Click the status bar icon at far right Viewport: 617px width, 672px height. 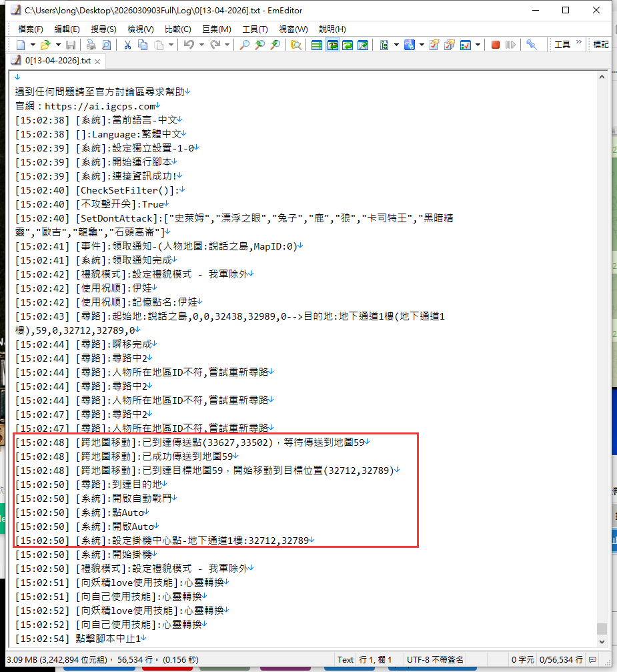tap(592, 659)
